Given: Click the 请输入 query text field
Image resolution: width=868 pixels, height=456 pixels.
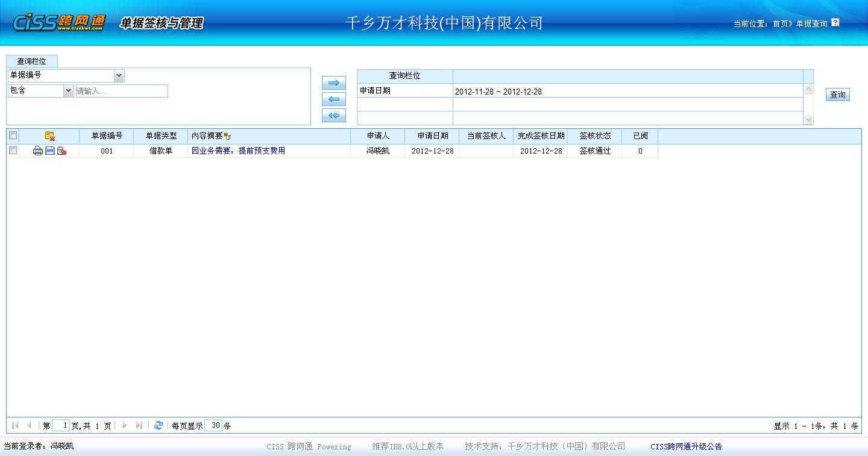Looking at the screenshot, I should pos(121,91).
